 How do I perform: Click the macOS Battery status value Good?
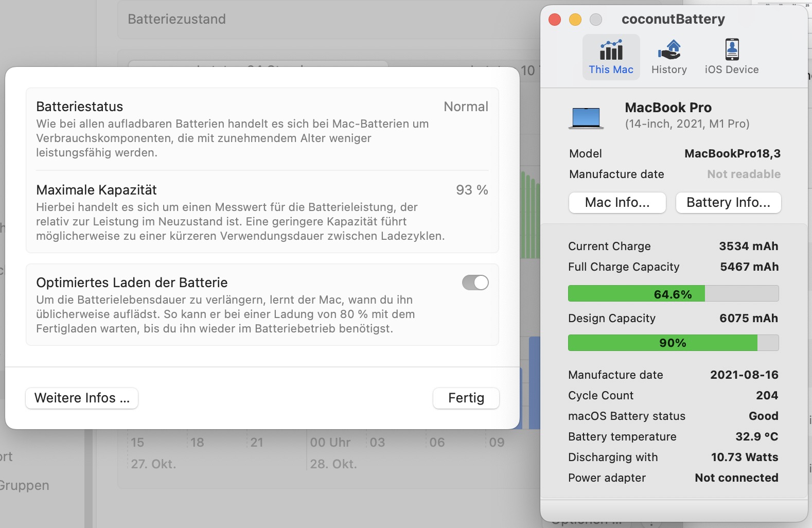click(x=763, y=416)
